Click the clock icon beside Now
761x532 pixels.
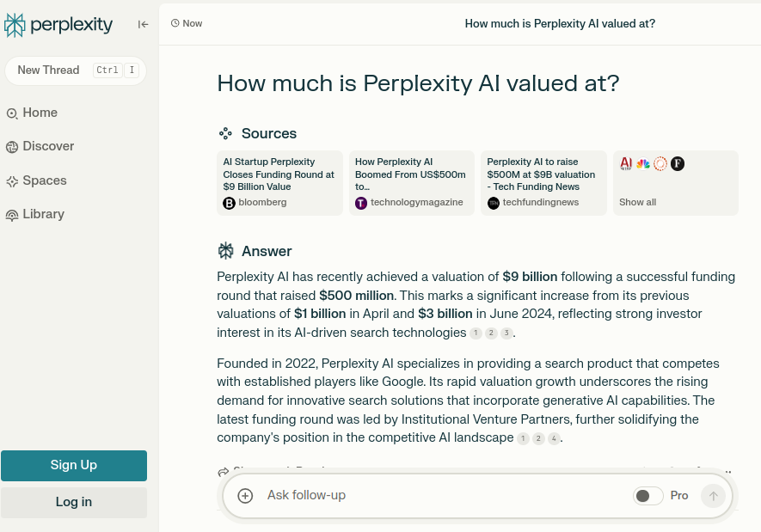click(175, 23)
